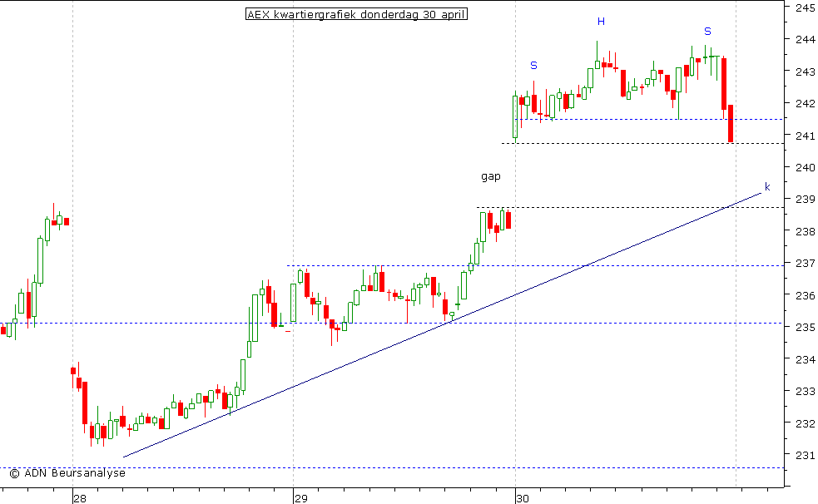
Task: Click the date label '29' on the x-axis
Action: pos(301,499)
